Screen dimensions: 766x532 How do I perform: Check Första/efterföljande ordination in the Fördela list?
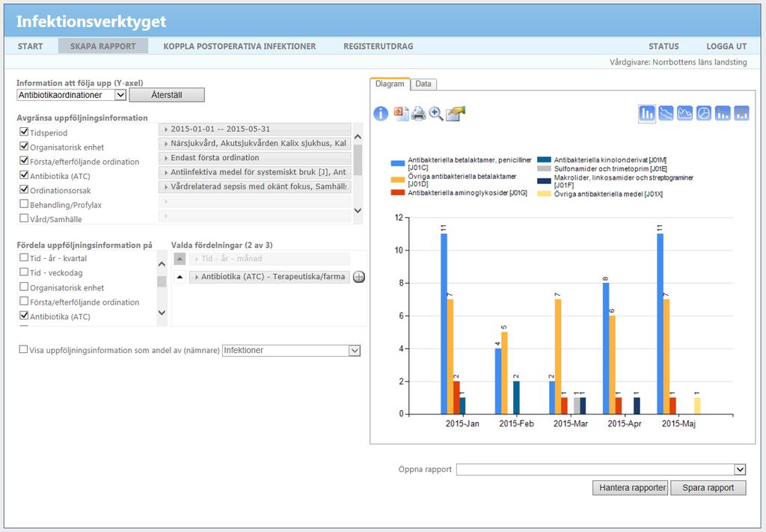24,301
